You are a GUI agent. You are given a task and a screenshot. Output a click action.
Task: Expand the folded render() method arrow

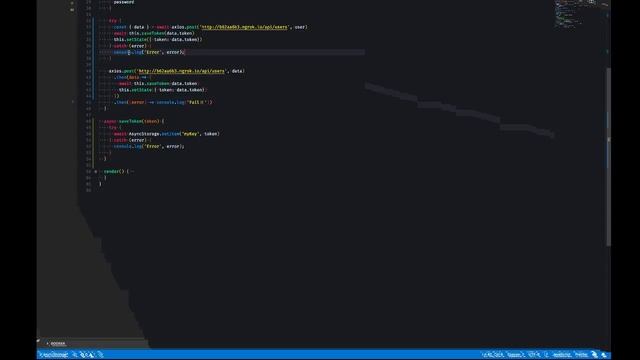click(96, 171)
